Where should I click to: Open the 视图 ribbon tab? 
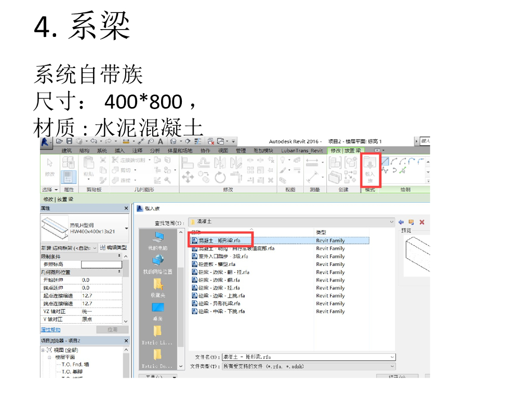tap(223, 150)
